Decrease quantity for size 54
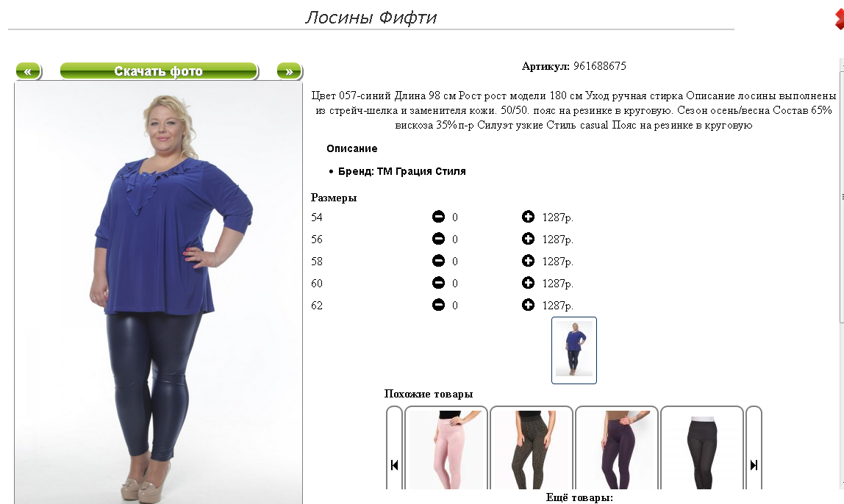This screenshot has width=844, height=504. [x=439, y=217]
